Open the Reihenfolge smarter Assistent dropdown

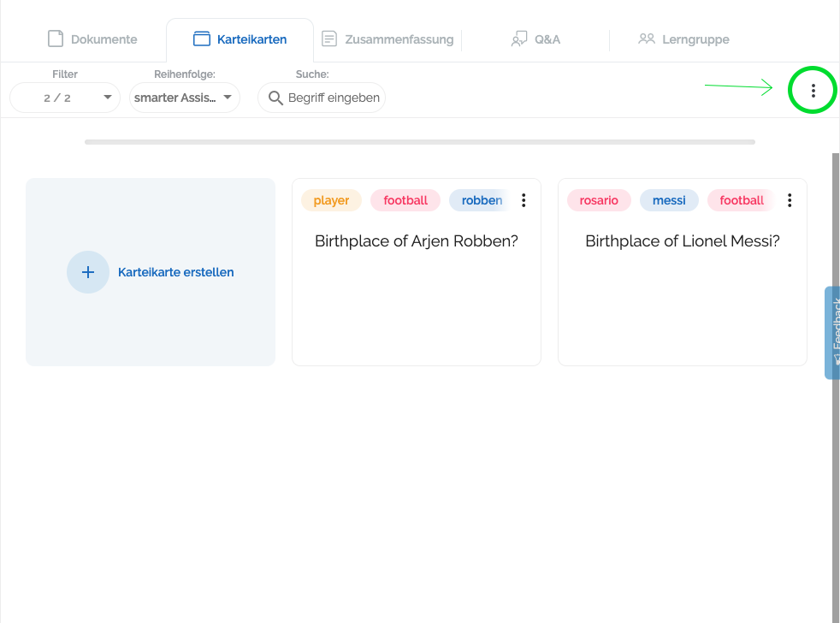point(184,98)
